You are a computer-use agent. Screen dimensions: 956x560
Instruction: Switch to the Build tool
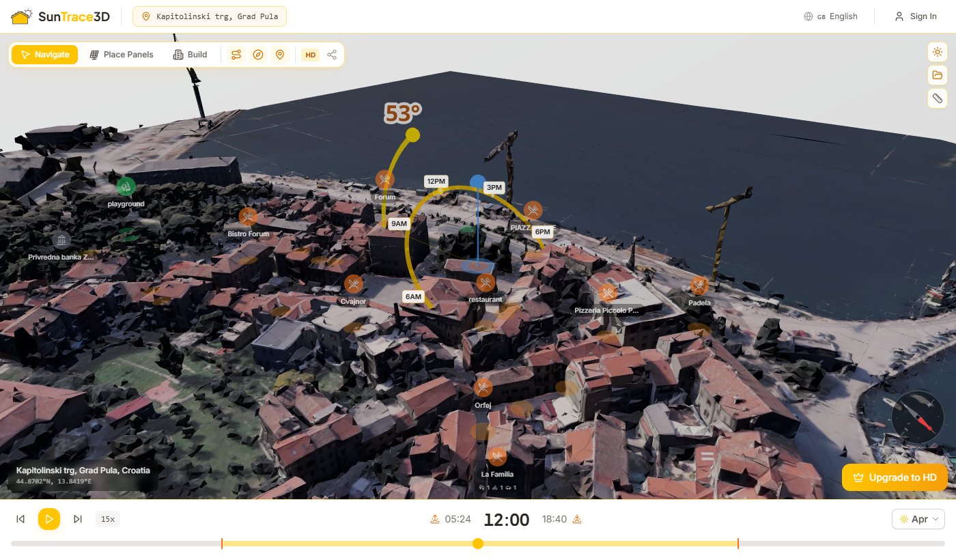[x=190, y=54]
